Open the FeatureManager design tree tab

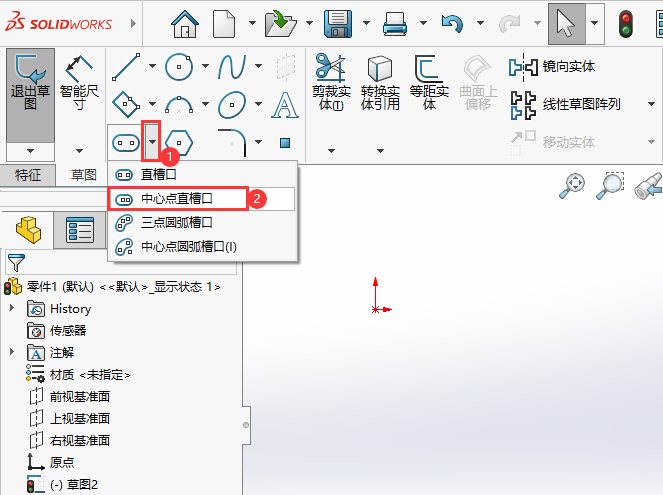(28, 230)
